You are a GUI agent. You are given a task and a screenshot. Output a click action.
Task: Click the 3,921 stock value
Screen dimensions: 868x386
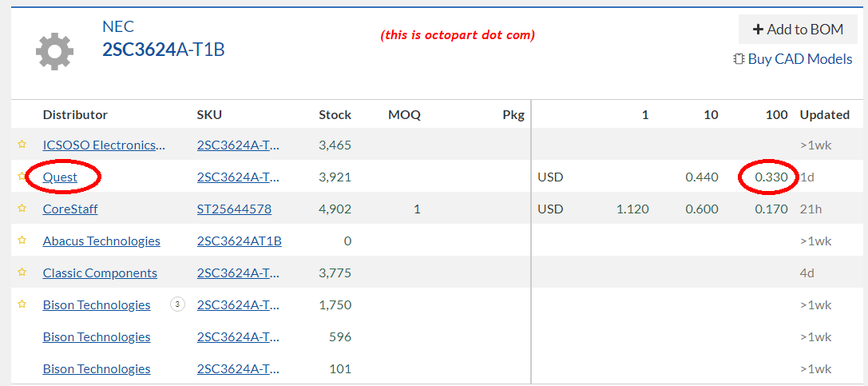pyautogui.click(x=335, y=177)
